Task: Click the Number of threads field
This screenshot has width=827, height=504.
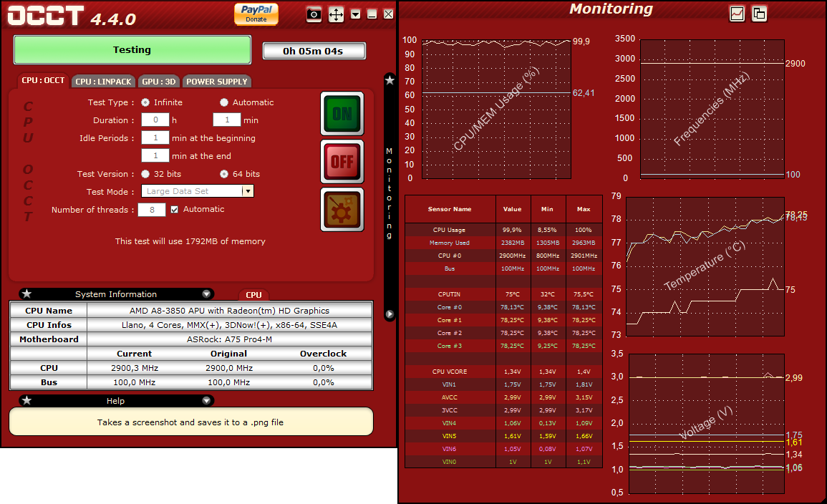Action: [152, 210]
